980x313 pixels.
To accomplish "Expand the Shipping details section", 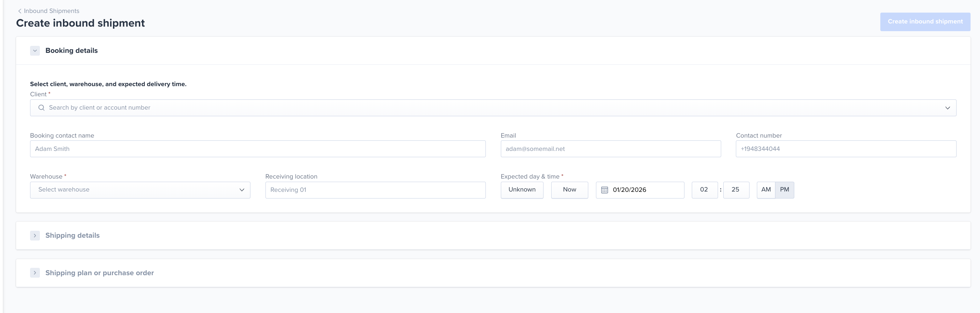I will 35,235.
